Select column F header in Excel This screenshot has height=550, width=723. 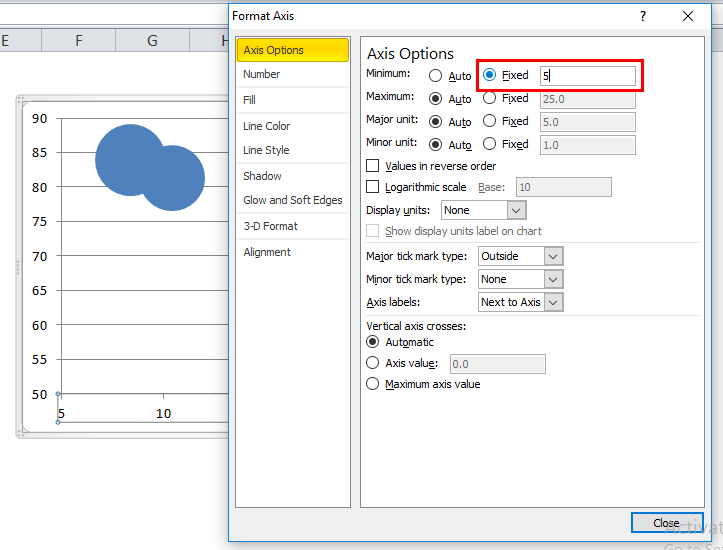79,41
